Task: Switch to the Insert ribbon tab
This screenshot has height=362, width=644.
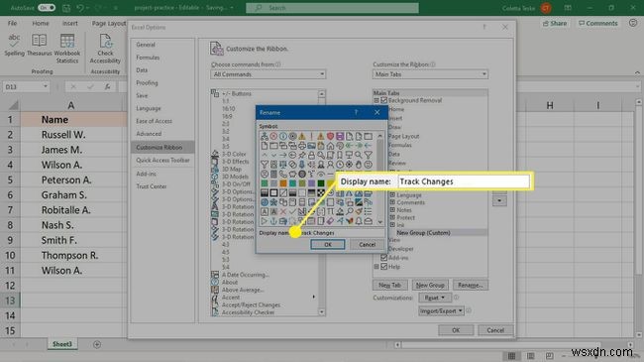Action: 69,24
